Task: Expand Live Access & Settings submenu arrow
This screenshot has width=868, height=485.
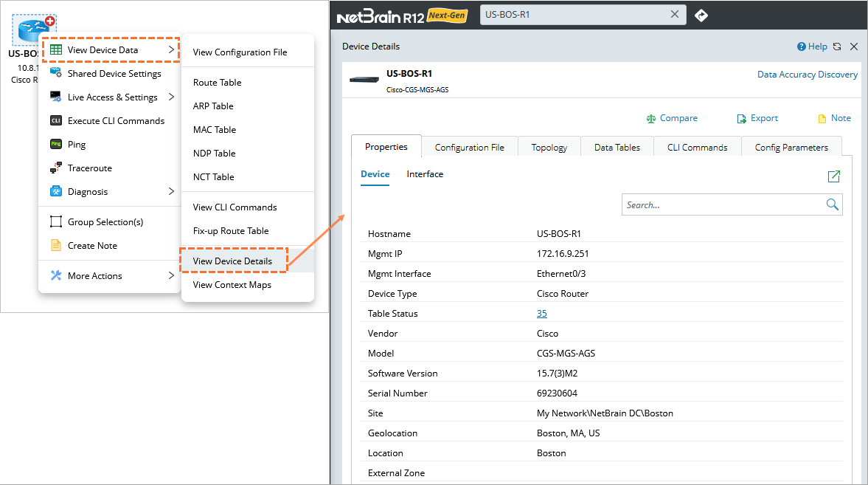Action: [x=171, y=97]
